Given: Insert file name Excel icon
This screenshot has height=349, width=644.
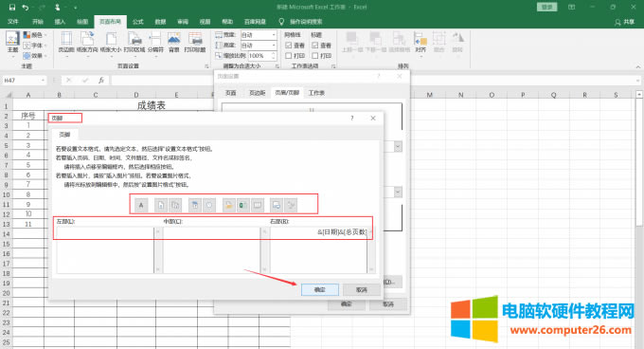Looking at the screenshot, I should click(x=242, y=205).
